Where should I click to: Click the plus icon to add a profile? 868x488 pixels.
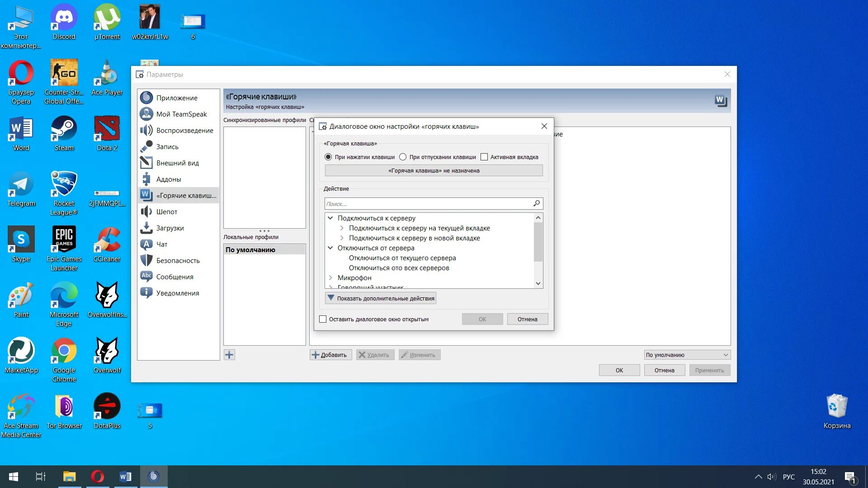pos(229,355)
